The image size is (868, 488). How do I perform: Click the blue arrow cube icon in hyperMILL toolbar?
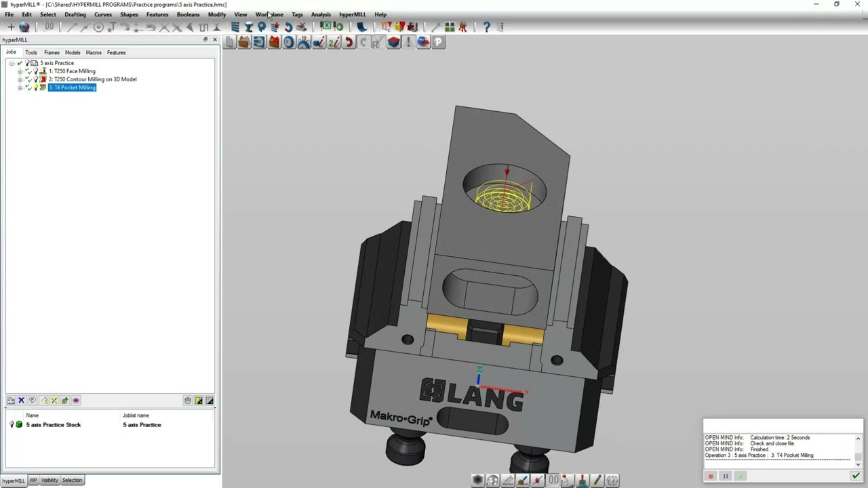pos(423,42)
